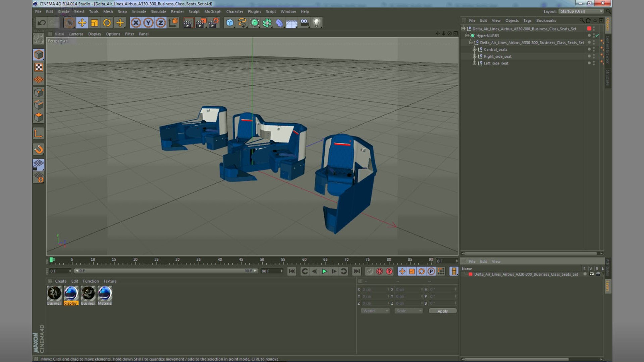Click the Undo arrow icon
This screenshot has height=362, width=644.
point(42,23)
